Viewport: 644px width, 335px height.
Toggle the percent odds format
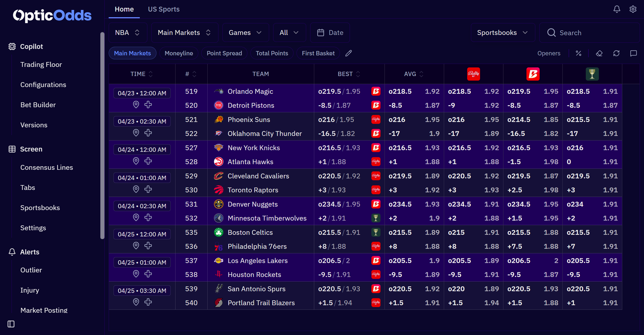(x=579, y=53)
